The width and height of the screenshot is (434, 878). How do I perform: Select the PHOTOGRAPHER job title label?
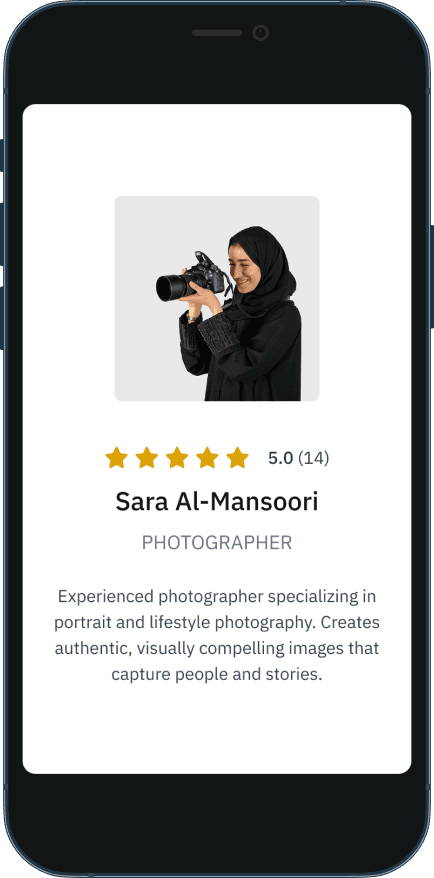tap(217, 543)
